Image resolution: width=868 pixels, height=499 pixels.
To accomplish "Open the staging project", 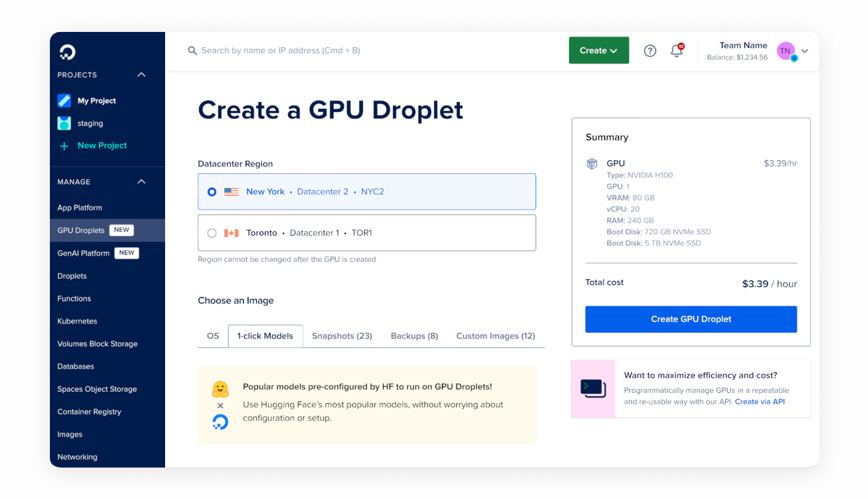I will (90, 124).
